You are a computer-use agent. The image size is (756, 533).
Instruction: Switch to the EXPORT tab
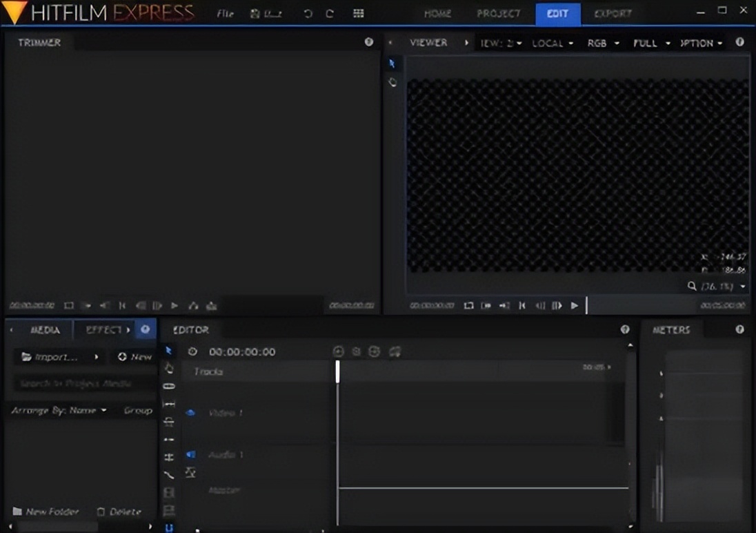coord(613,14)
